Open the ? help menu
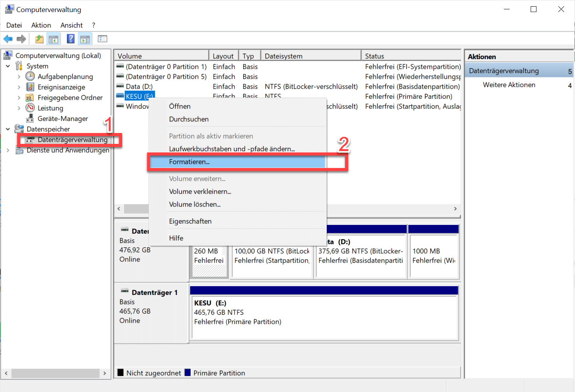 point(93,25)
